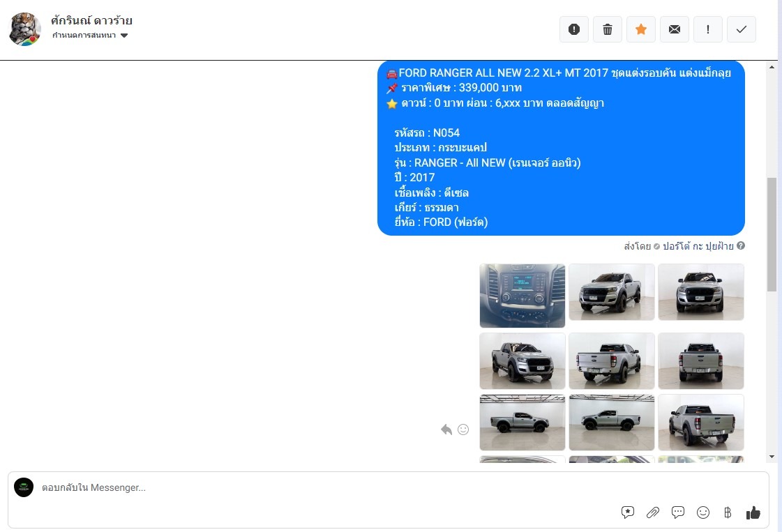
Task: Click the line เกียร์ : ธรรมดา
Action: pyautogui.click(x=426, y=207)
